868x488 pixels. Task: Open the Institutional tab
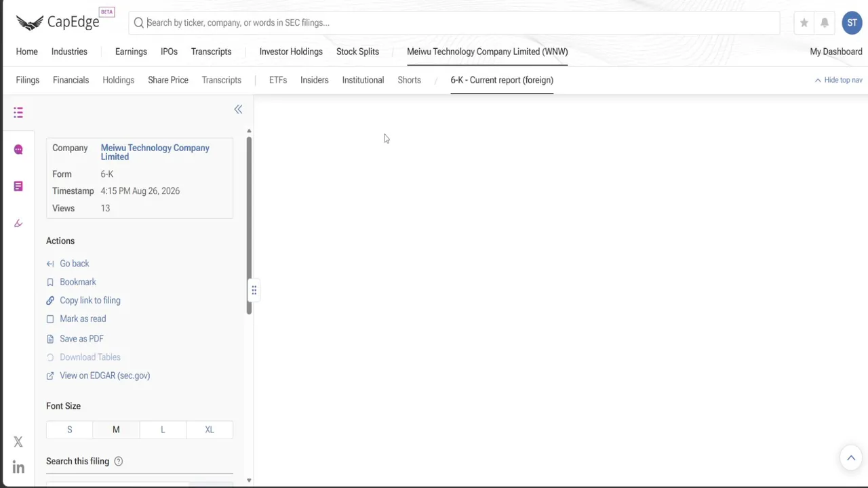pyautogui.click(x=363, y=80)
